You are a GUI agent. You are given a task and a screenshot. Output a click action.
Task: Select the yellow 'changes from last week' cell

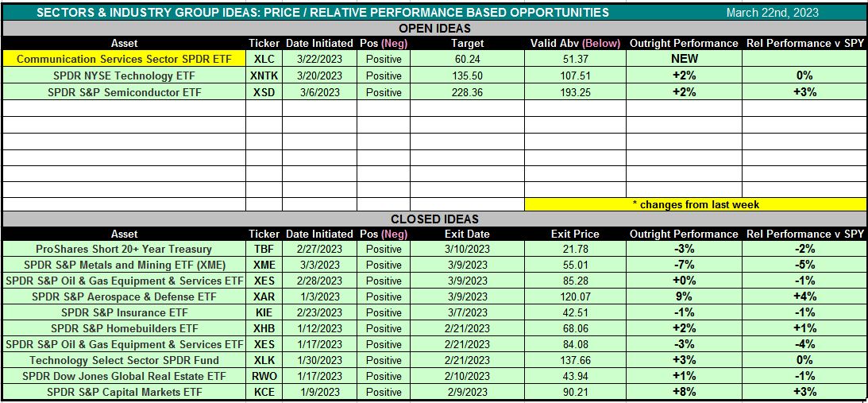695,204
